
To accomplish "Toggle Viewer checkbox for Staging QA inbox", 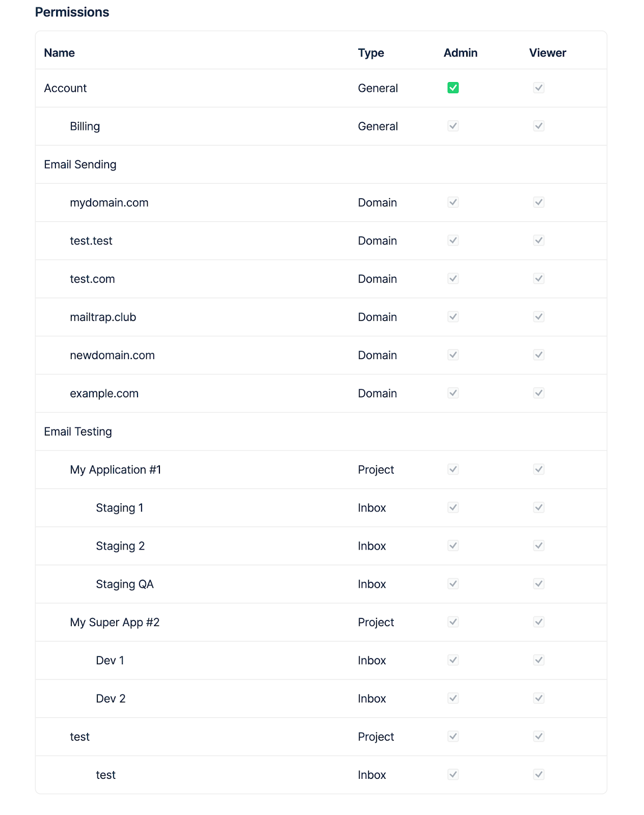I will (539, 584).
